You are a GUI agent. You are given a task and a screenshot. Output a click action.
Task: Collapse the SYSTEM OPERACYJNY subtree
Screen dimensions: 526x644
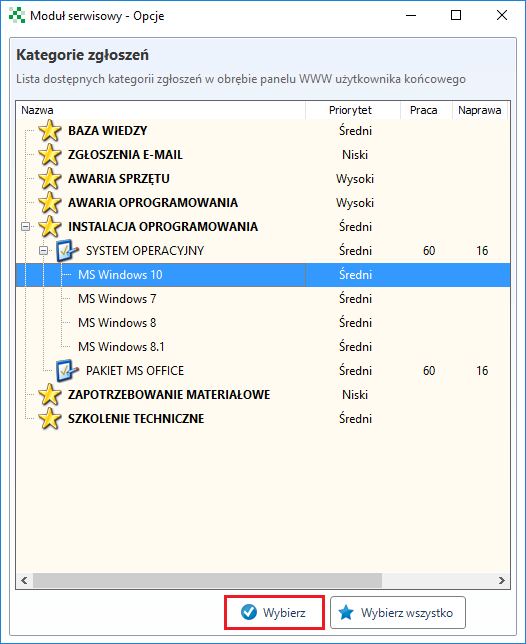tap(44, 251)
